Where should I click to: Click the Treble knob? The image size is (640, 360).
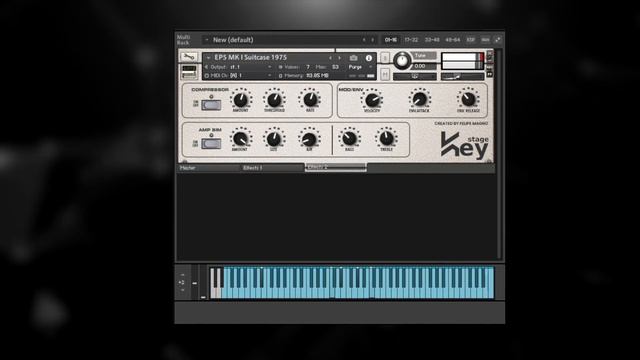(x=386, y=138)
